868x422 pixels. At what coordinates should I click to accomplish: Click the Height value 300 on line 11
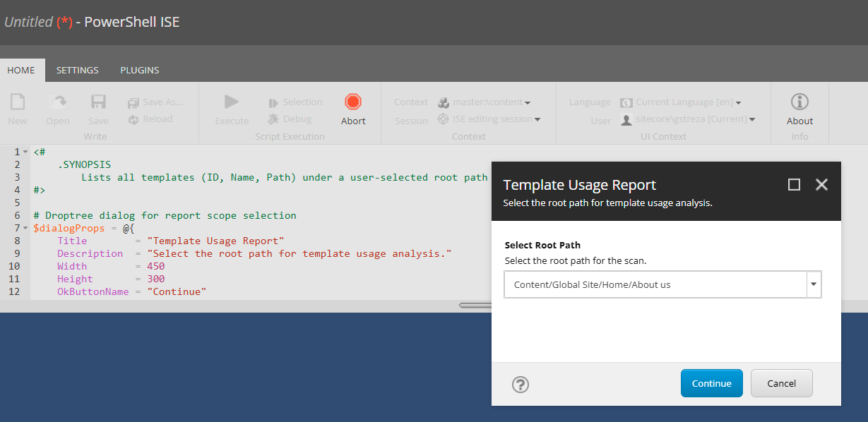coord(155,279)
